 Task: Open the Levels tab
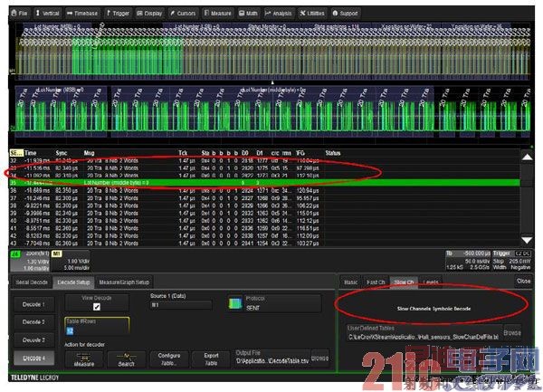pos(431,282)
